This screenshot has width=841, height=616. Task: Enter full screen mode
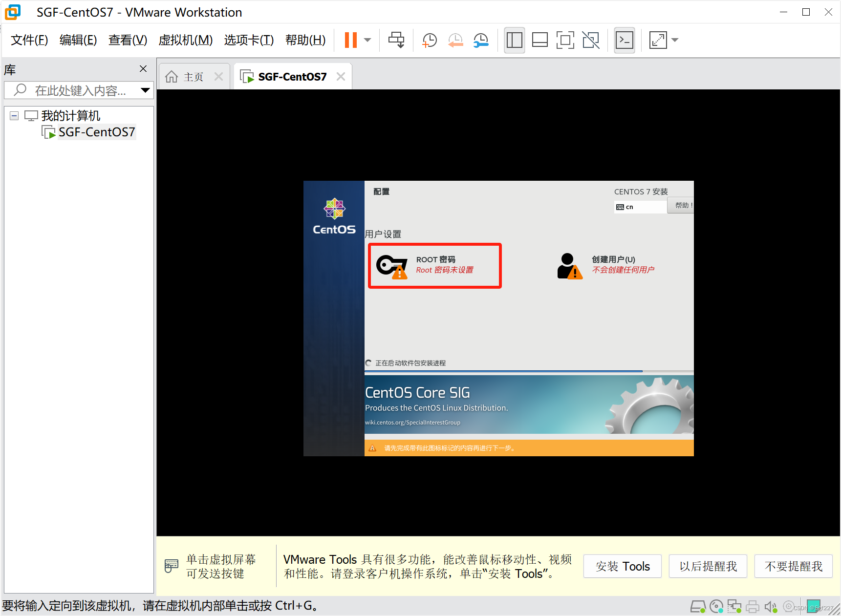tap(565, 40)
